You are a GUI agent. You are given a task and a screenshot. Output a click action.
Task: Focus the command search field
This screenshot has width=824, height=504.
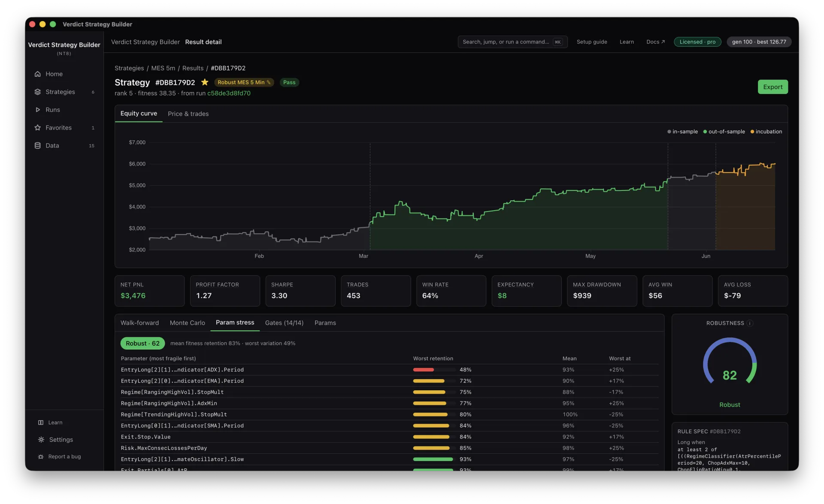coord(512,42)
